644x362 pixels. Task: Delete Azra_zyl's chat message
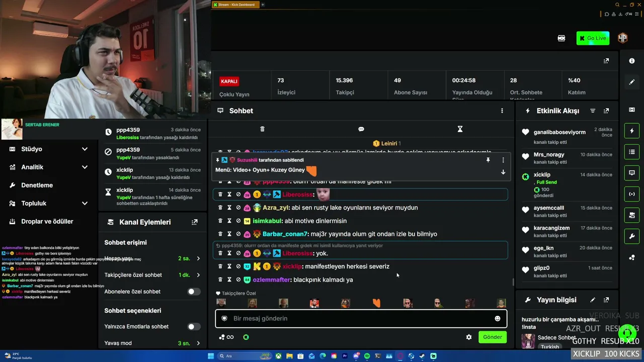pyautogui.click(x=220, y=208)
